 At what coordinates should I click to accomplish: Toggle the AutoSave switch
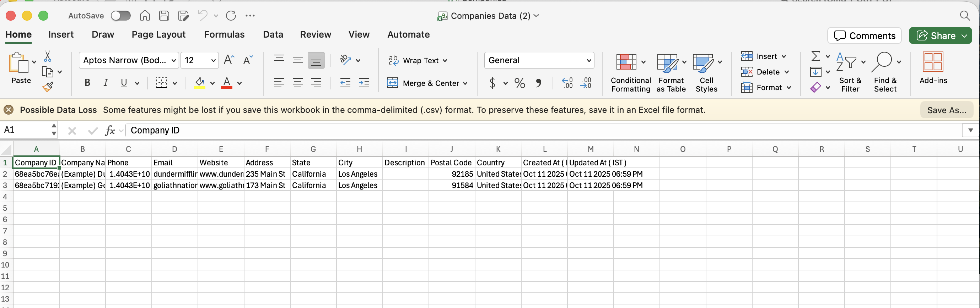click(x=120, y=16)
